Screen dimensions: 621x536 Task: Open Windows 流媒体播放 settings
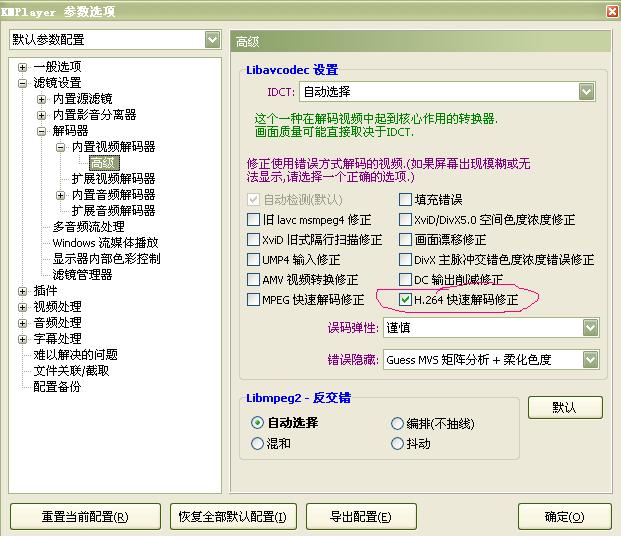click(105, 242)
